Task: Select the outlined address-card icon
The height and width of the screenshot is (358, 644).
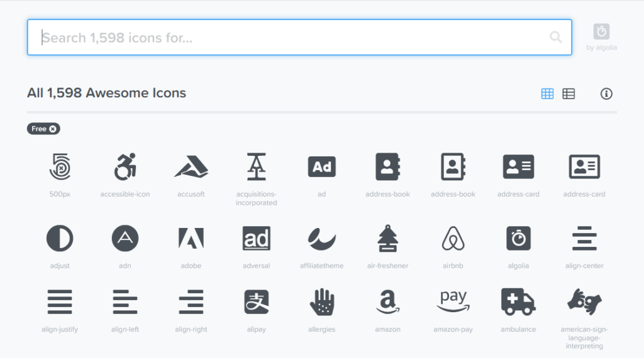Action: coord(584,167)
